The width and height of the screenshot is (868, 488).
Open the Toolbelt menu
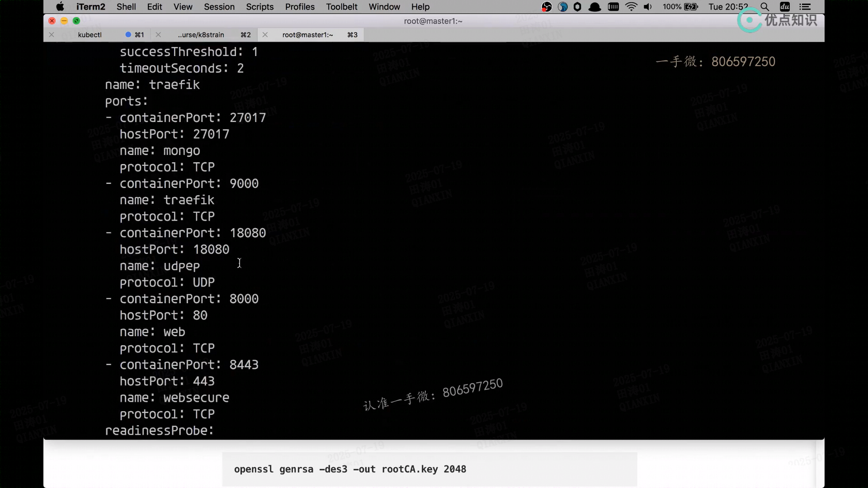tap(342, 7)
